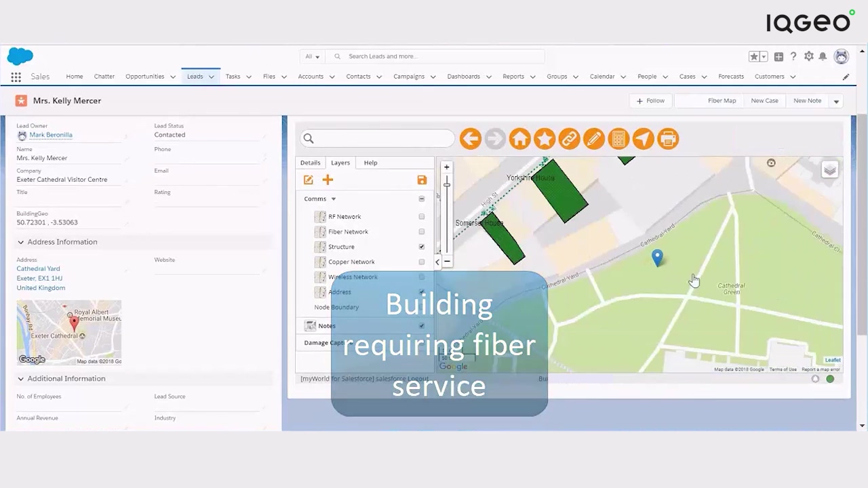Viewport: 868px width, 488px height.
Task: Open the Accounts tab dropdown chevron
Action: point(332,77)
